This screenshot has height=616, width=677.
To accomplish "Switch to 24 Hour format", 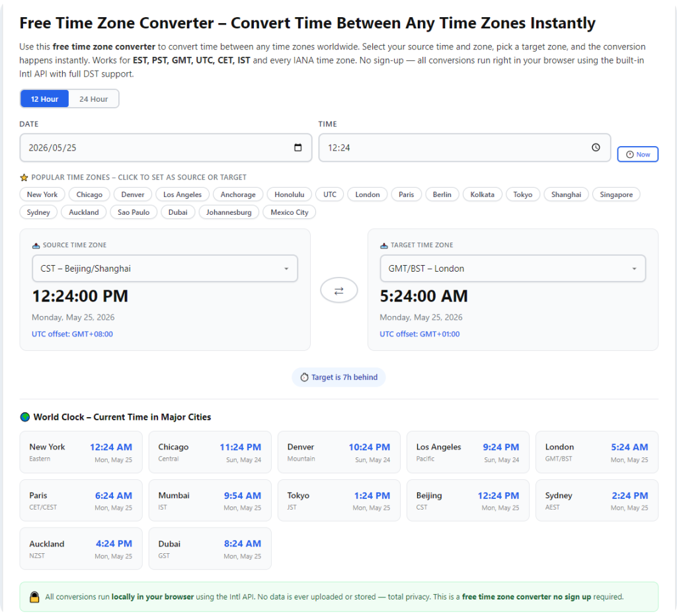I will [x=94, y=99].
